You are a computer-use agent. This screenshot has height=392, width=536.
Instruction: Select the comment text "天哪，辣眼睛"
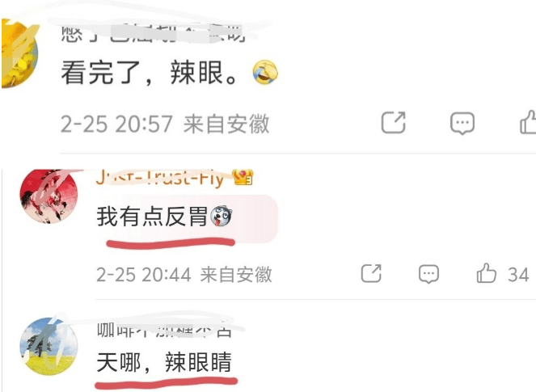click(x=164, y=362)
